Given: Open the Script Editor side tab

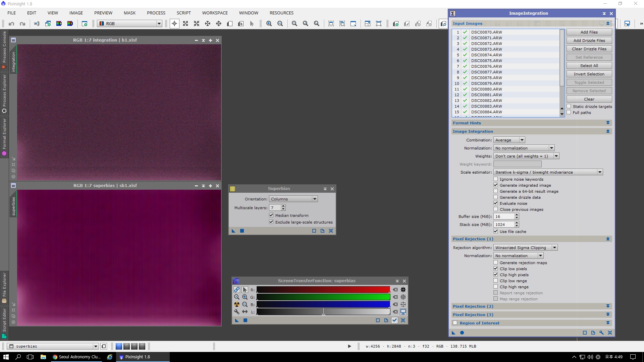Looking at the screenshot, I should tap(4, 323).
